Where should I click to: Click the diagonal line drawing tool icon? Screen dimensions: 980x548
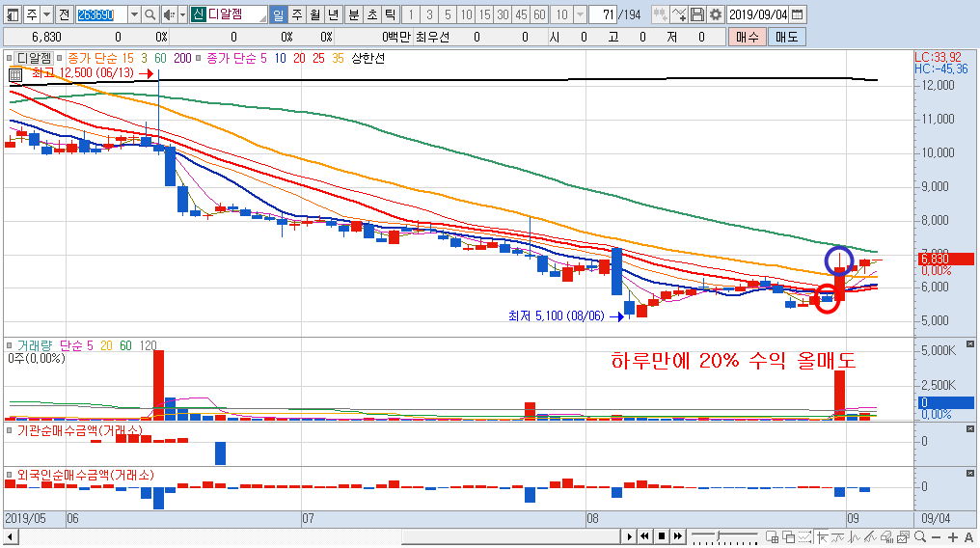coord(870,536)
